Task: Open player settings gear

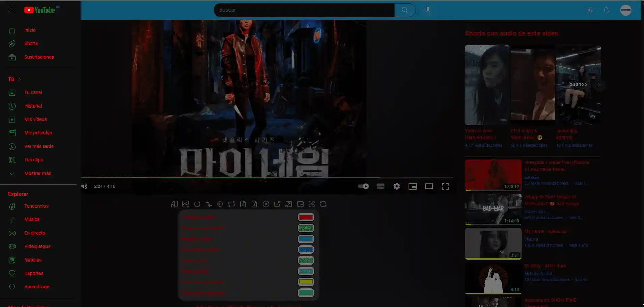Action: point(397,186)
